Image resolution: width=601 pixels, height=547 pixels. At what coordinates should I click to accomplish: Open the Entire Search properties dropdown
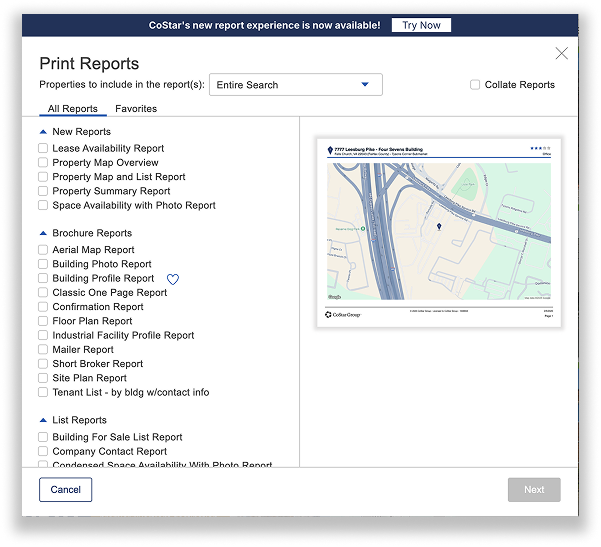(296, 84)
